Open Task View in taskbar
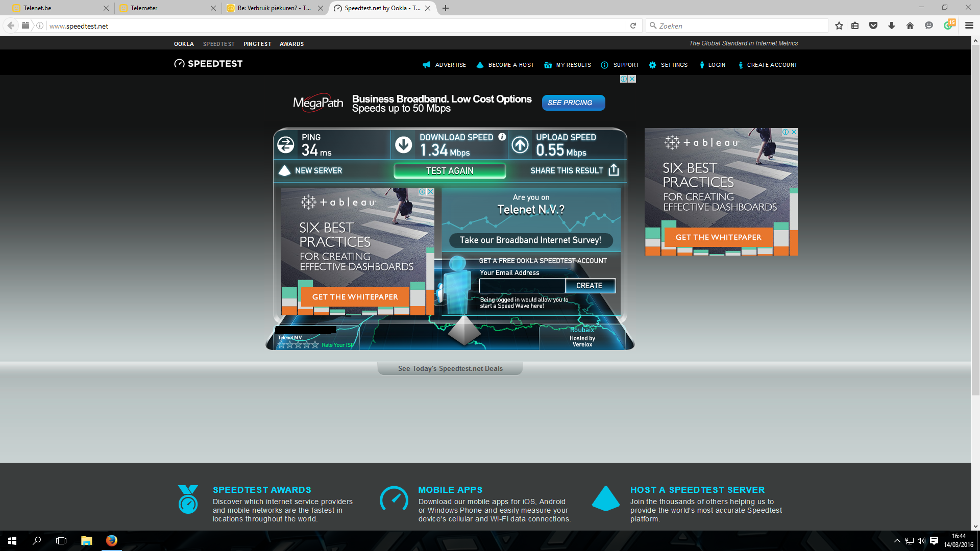 click(61, 541)
